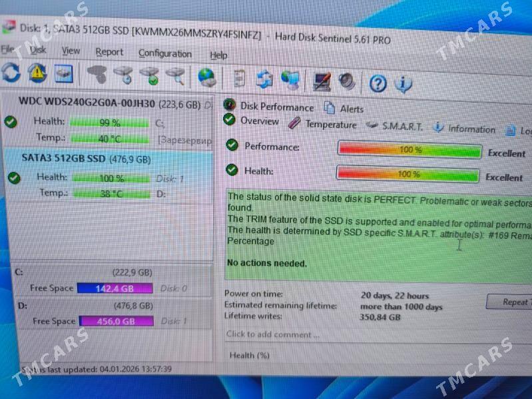Click the disk with magnifier toolbar icon

[175, 77]
